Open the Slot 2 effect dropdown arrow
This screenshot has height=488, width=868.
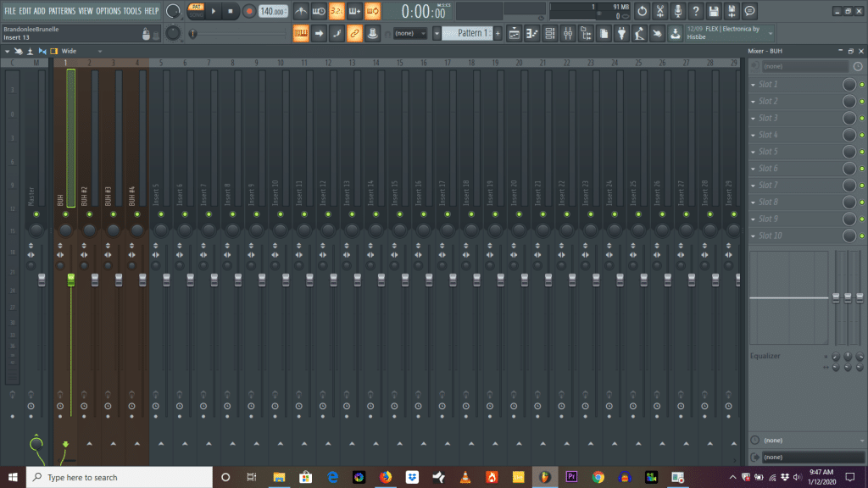coord(753,102)
